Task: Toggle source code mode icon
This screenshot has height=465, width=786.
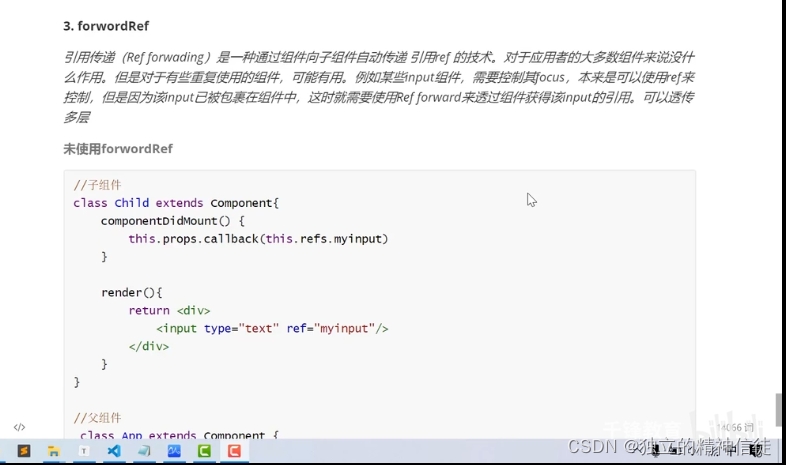Action: (19, 427)
